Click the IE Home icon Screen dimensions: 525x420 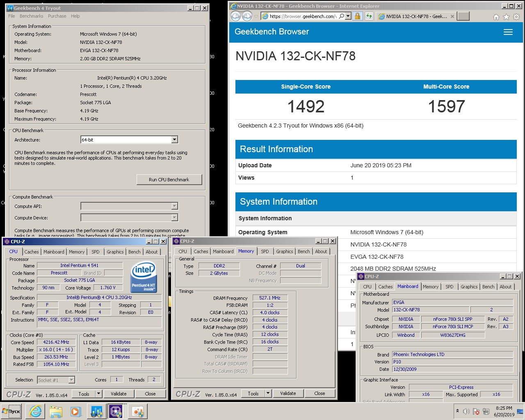[x=496, y=17]
